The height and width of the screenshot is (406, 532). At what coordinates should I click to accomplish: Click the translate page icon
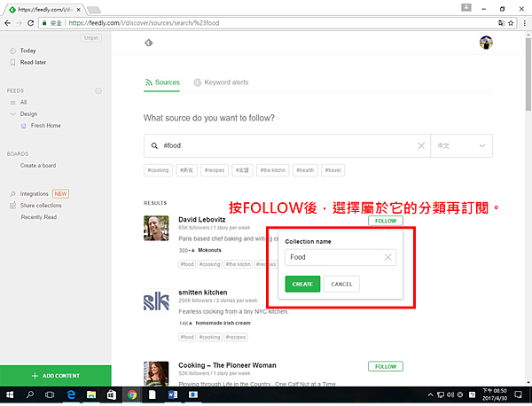click(x=501, y=23)
